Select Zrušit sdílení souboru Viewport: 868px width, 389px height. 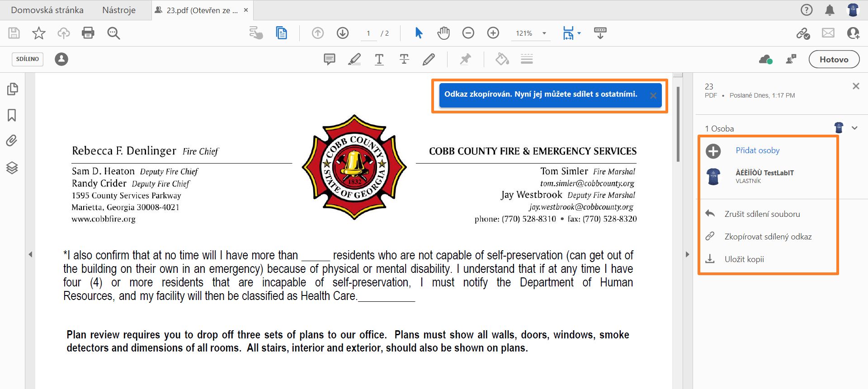(762, 214)
